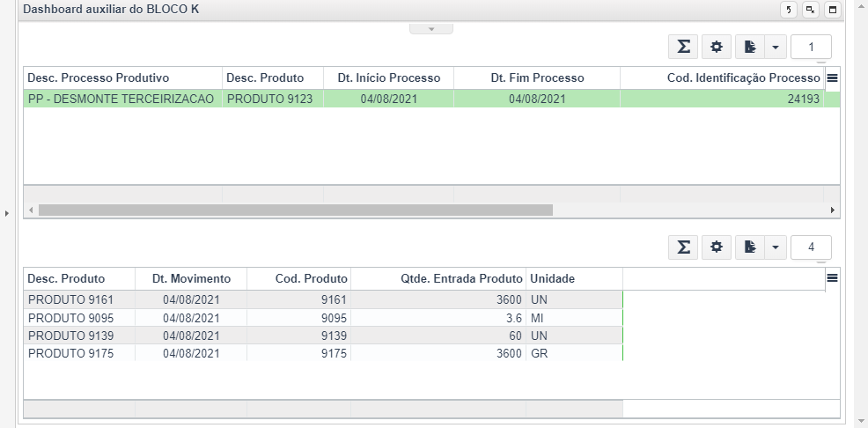
Task: Open lower grid settings gear
Action: (x=717, y=247)
